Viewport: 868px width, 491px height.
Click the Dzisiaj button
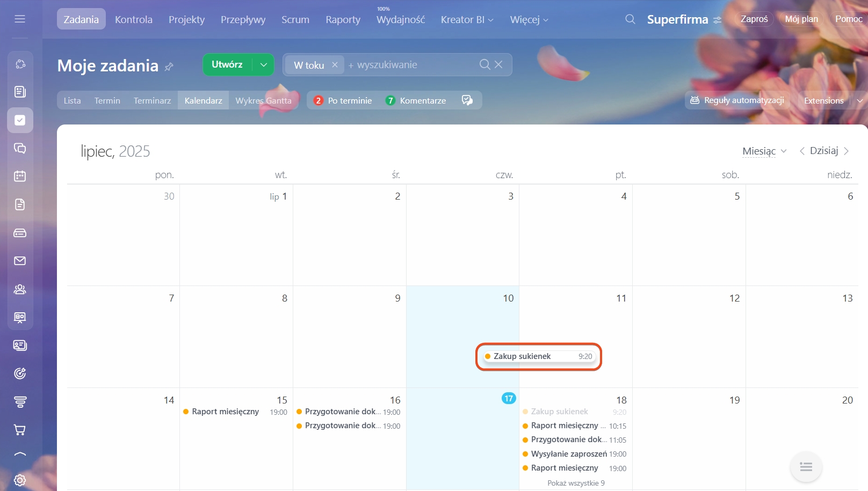click(824, 151)
